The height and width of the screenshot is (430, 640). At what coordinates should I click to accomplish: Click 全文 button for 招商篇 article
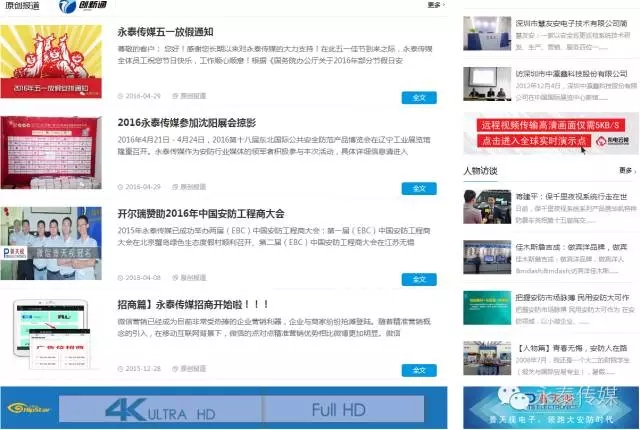(418, 368)
